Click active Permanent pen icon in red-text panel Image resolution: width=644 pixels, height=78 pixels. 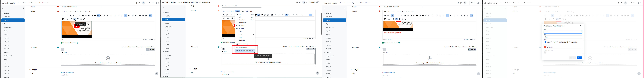click(396, 19)
